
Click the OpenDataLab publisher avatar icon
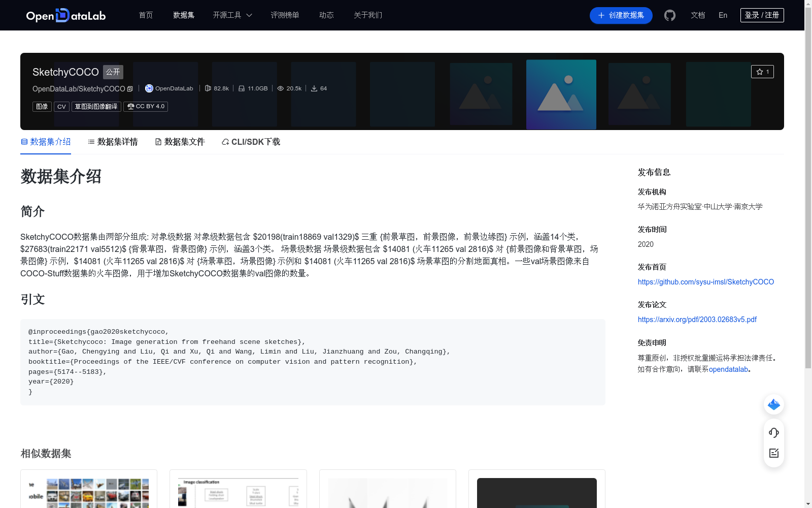[x=149, y=88]
